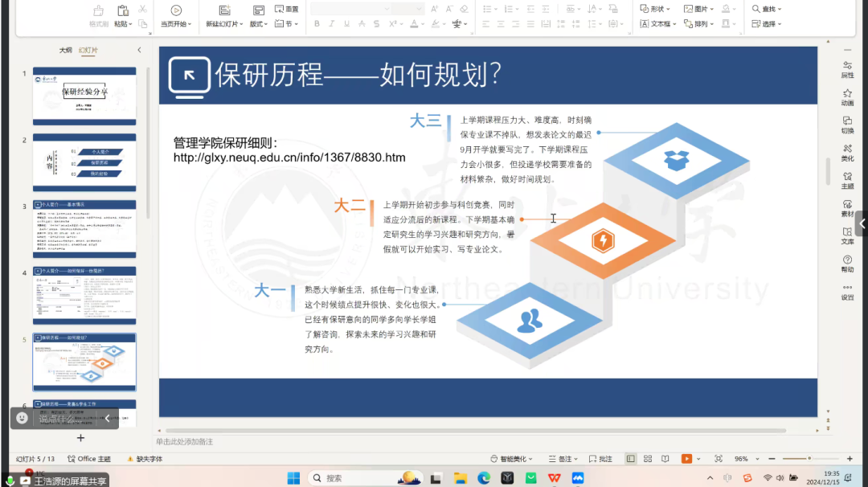Toggle justified text alignment

[530, 24]
